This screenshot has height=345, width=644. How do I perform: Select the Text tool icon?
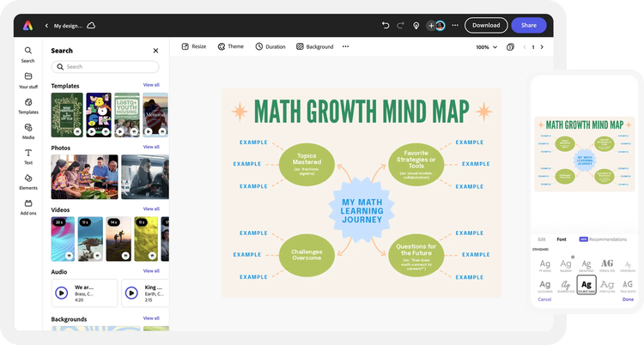28,154
